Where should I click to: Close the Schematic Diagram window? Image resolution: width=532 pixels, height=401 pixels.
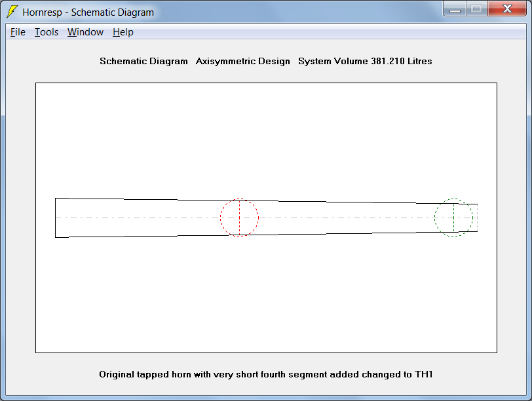(x=507, y=9)
